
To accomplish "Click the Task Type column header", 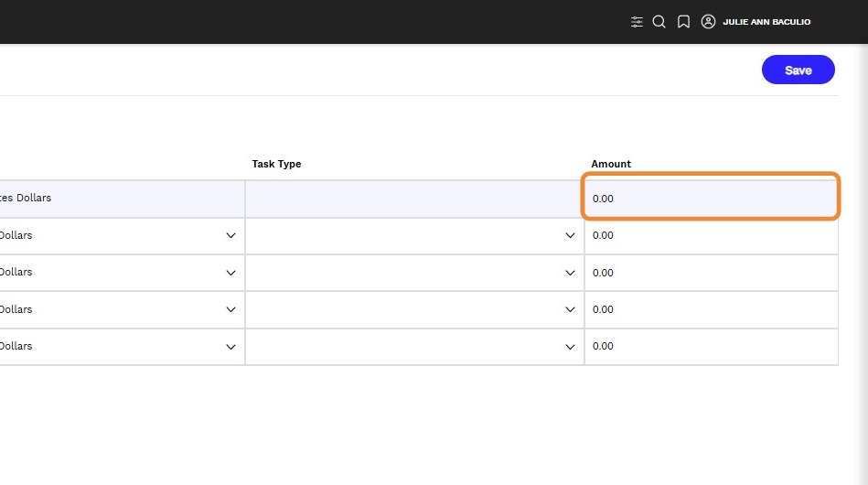I will click(276, 164).
